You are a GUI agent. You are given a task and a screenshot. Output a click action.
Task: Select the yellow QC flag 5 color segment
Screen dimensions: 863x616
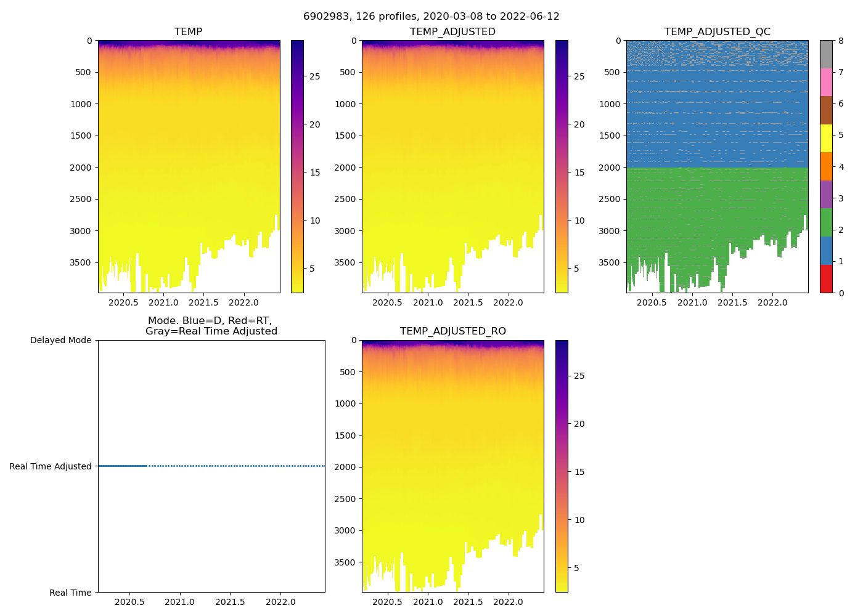[x=826, y=138]
